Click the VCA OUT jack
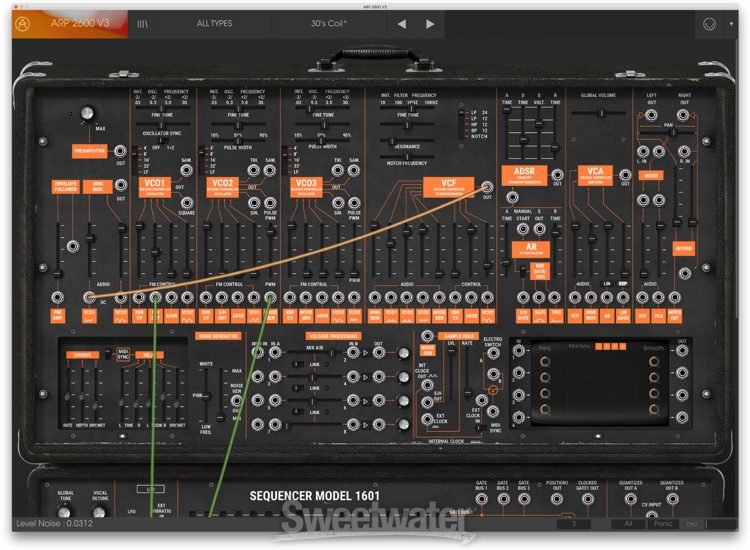 [625, 175]
